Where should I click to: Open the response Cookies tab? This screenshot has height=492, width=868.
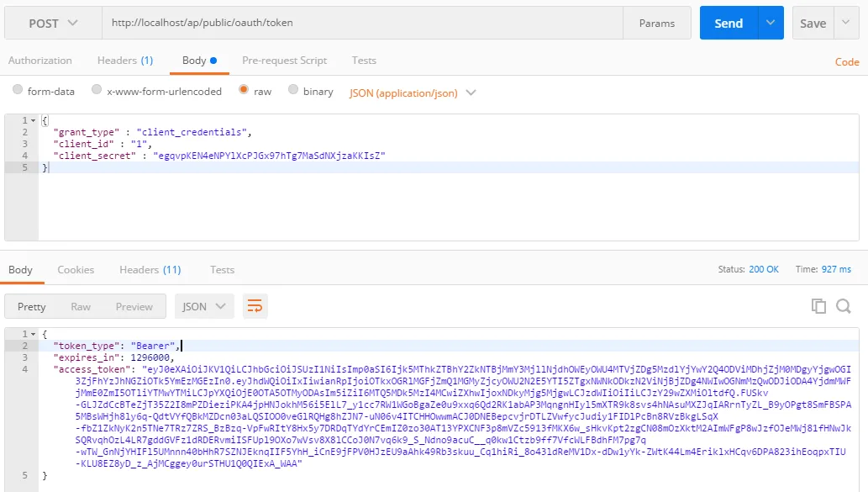(x=76, y=269)
